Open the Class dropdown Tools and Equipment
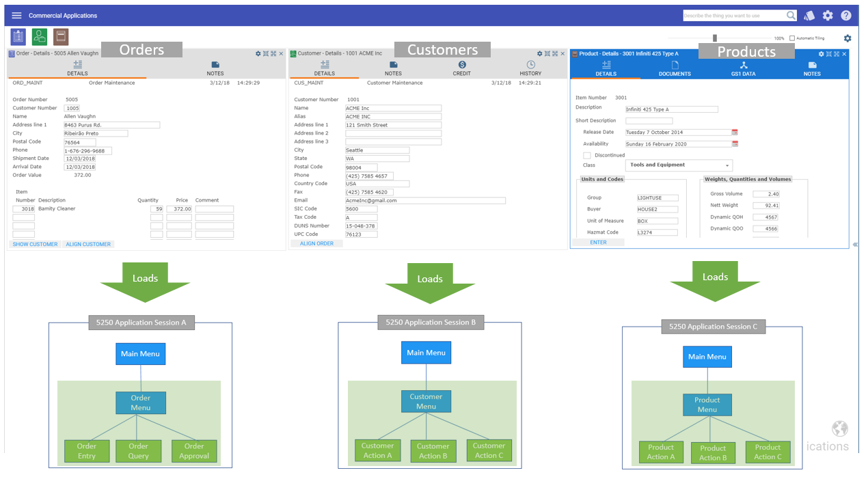The height and width of the screenshot is (477, 868). click(679, 165)
